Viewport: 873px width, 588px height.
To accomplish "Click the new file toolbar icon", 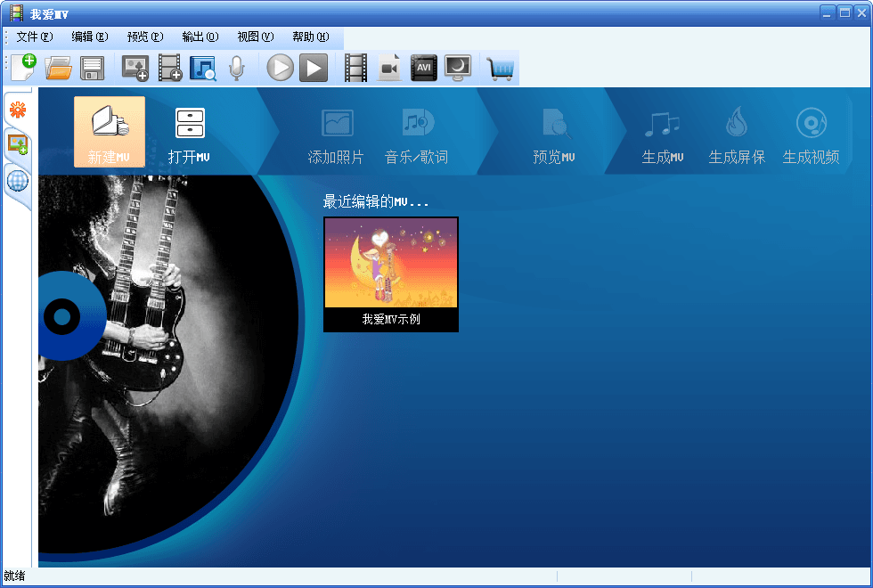I will [x=24, y=68].
